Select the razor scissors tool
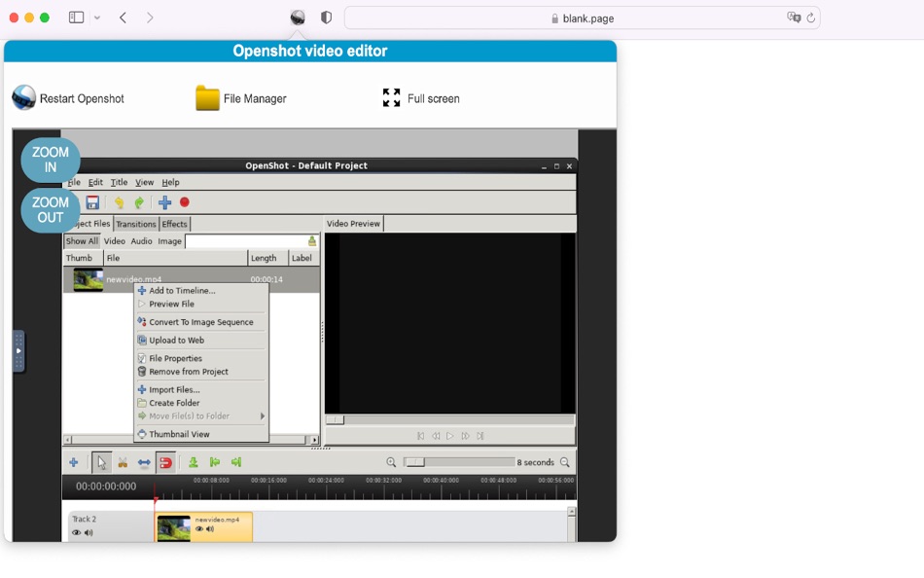Image resolution: width=924 pixels, height=578 pixels. coord(123,463)
